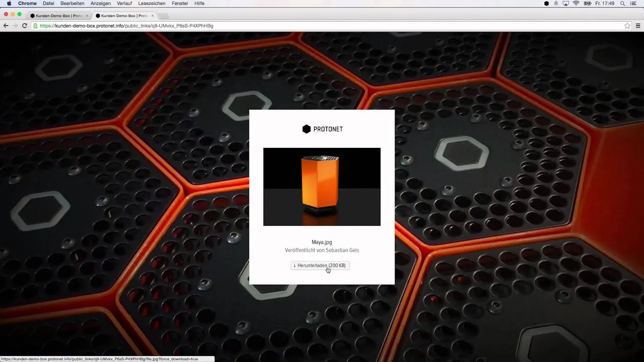
Task: Open the Datei menu
Action: [x=48, y=4]
